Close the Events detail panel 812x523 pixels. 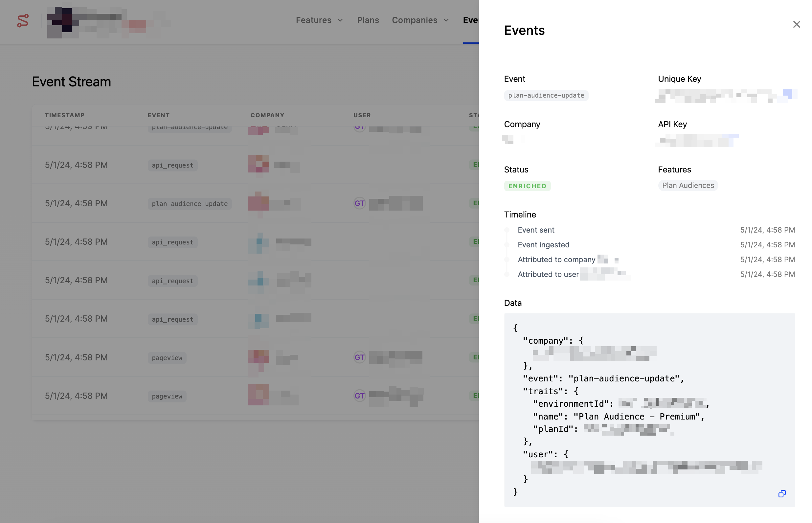(796, 24)
